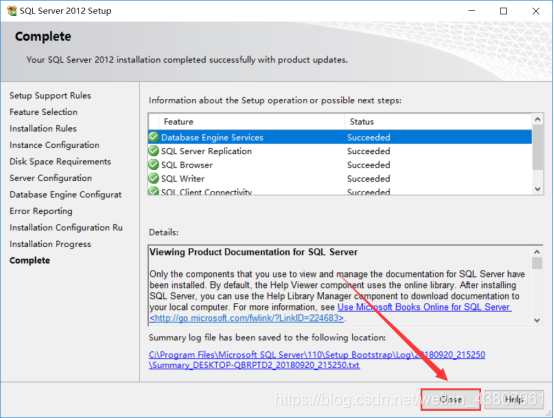Select Setup Support Rules step
The width and height of the screenshot is (554, 418).
point(50,95)
